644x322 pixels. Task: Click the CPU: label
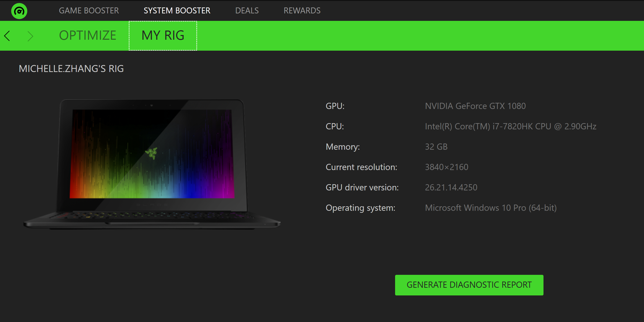[x=335, y=127]
